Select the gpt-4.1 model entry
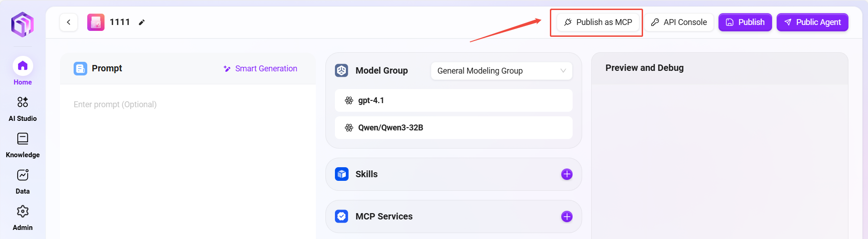 [x=453, y=100]
